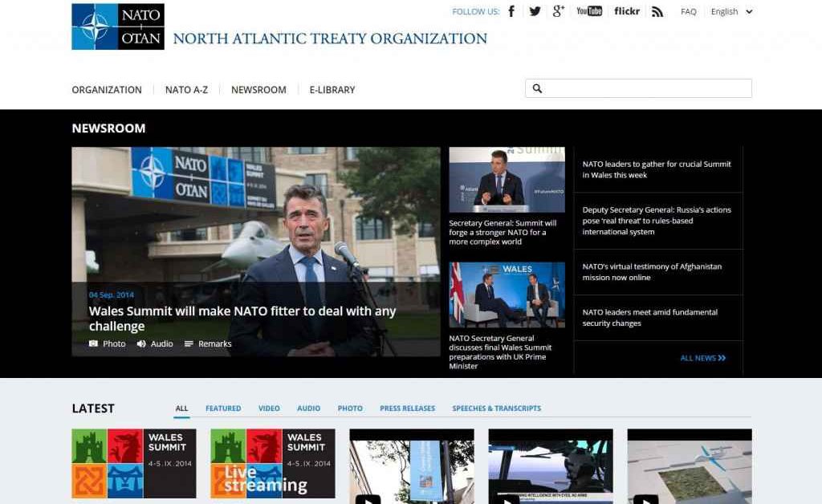The image size is (822, 504).
Task: Open the NATO A-Z menu
Action: tap(186, 90)
